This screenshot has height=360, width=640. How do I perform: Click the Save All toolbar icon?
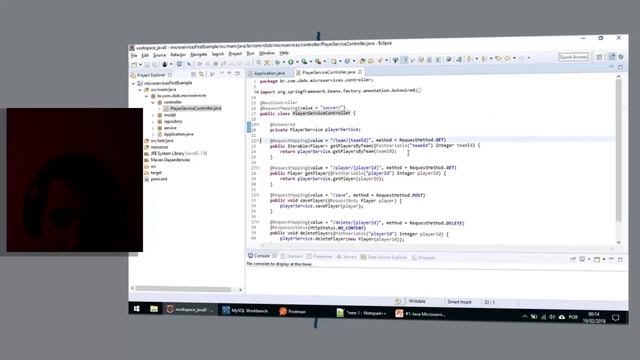[154, 64]
